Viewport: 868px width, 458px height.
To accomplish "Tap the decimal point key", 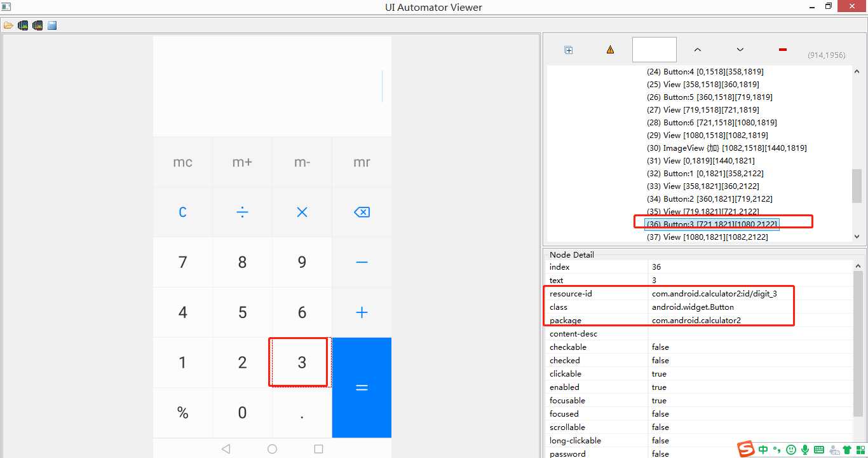I will [x=302, y=413].
